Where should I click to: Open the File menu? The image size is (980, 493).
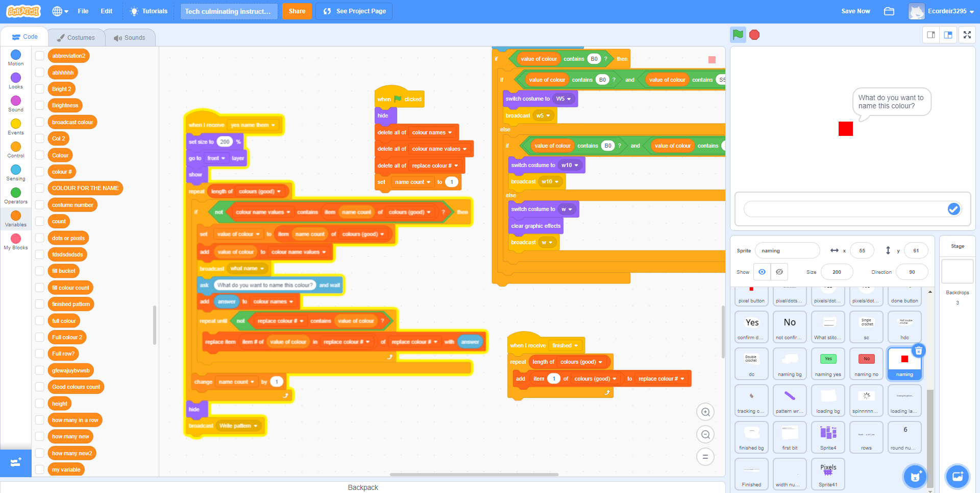coord(83,11)
